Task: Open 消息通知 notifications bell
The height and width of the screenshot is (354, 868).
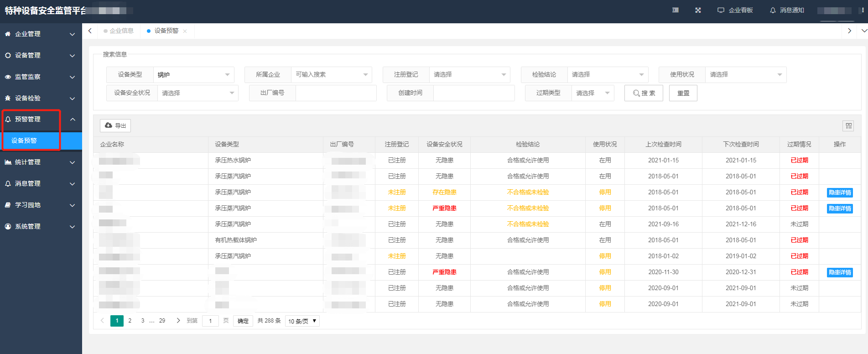Action: [x=787, y=10]
